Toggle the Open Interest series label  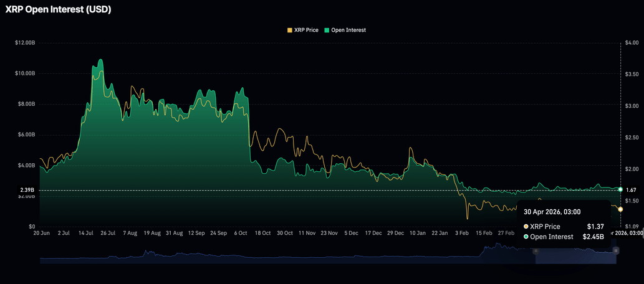[x=348, y=30]
